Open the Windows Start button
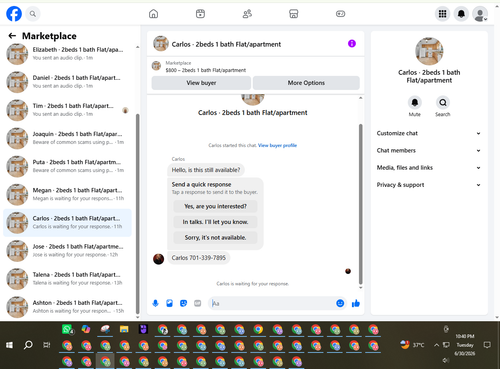 tap(9, 345)
